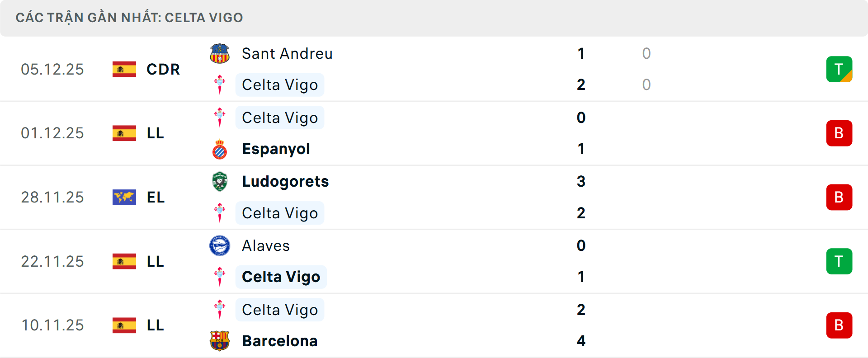868x358 pixels.
Task: Click the Sant Andreu club crest
Action: pyautogui.click(x=220, y=53)
